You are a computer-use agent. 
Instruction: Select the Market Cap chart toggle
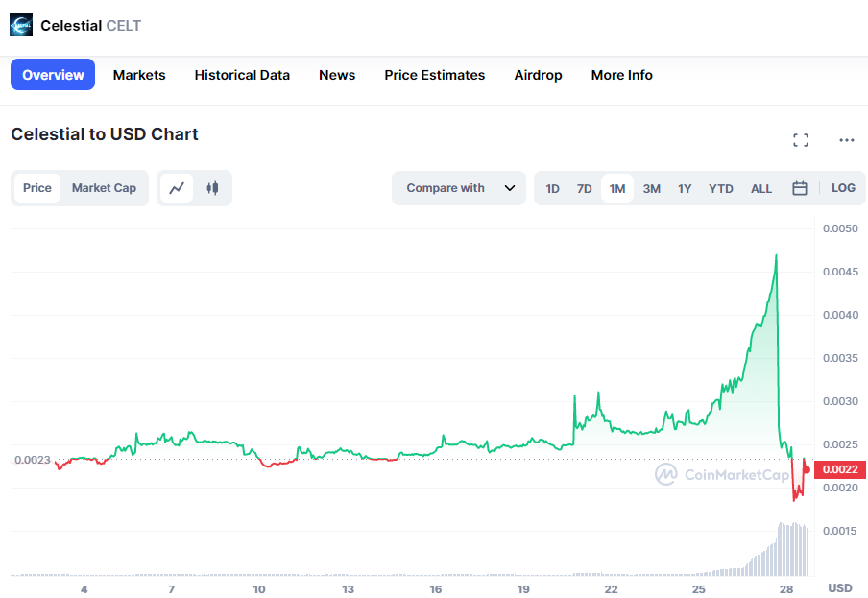[104, 188]
